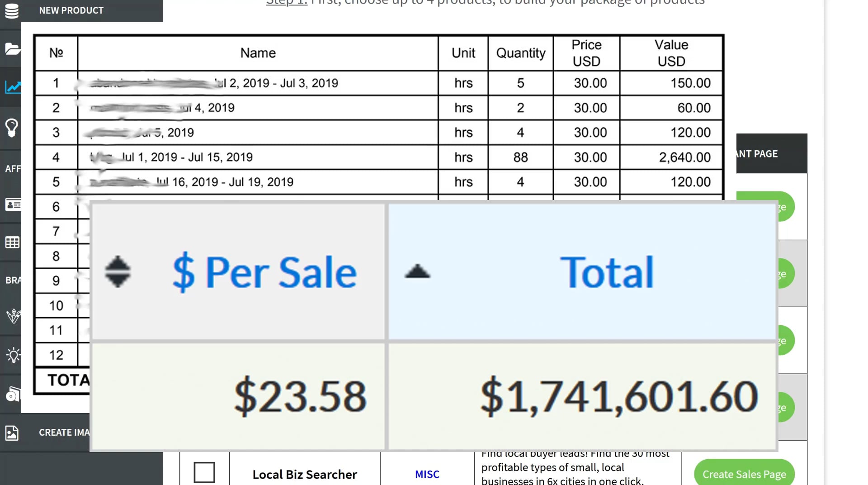Select the pencils design tools icon

pos(13,315)
